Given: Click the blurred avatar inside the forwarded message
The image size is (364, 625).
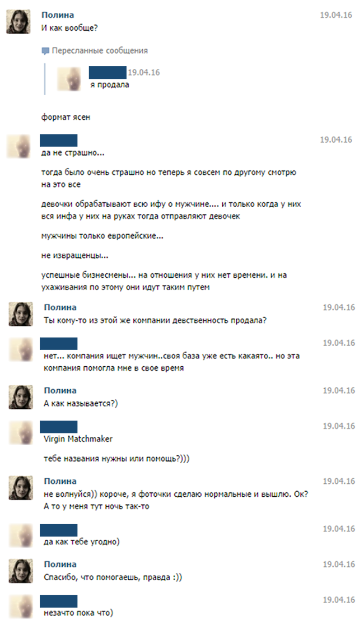Looking at the screenshot, I should pos(69,79).
